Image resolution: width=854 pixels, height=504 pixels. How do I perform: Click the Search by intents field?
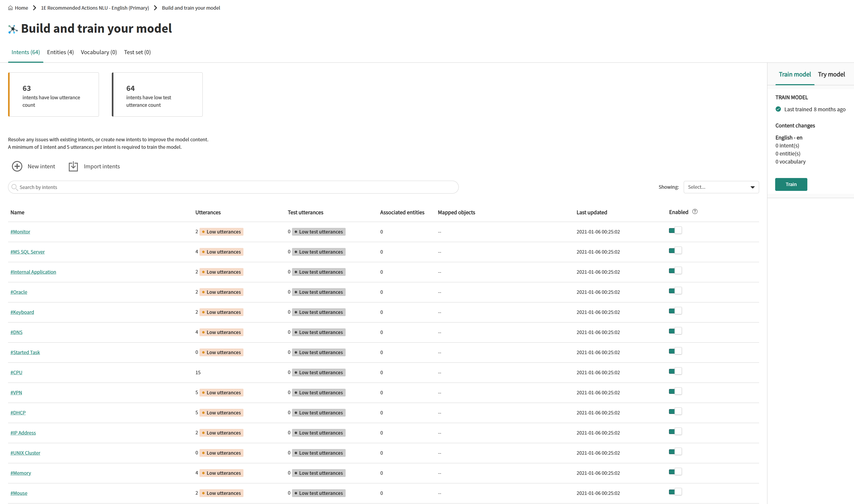click(234, 187)
